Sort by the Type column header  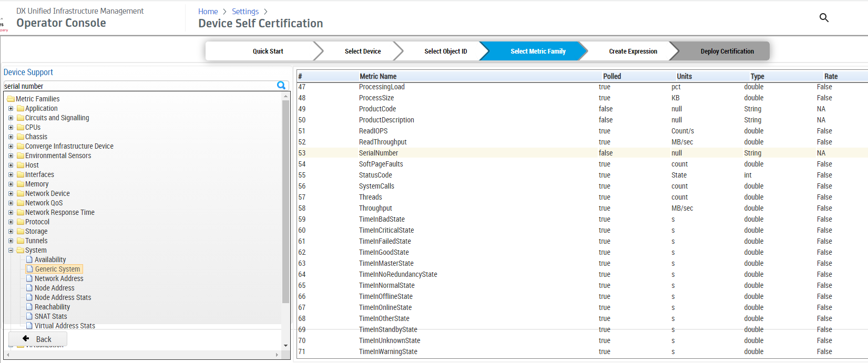(757, 76)
